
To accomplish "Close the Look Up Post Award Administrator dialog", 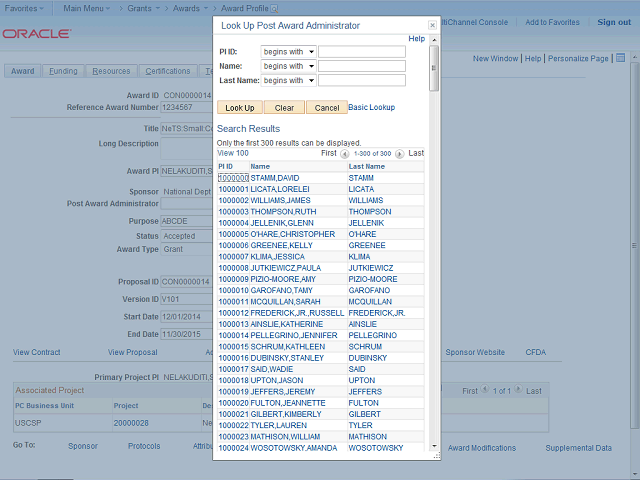I will 432,25.
